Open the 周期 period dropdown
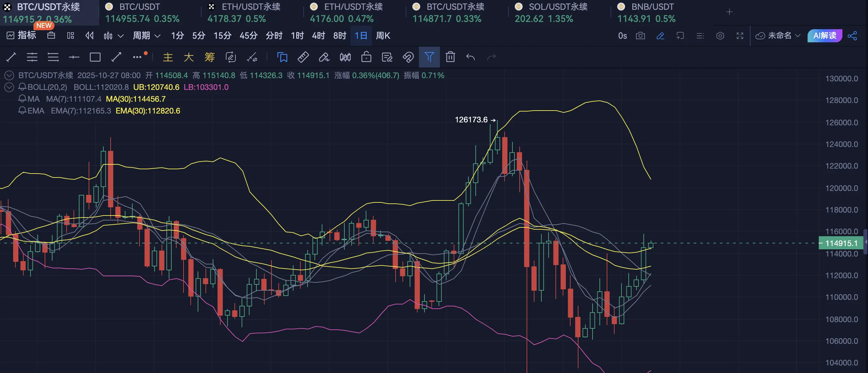This screenshot has height=373, width=868. (146, 36)
